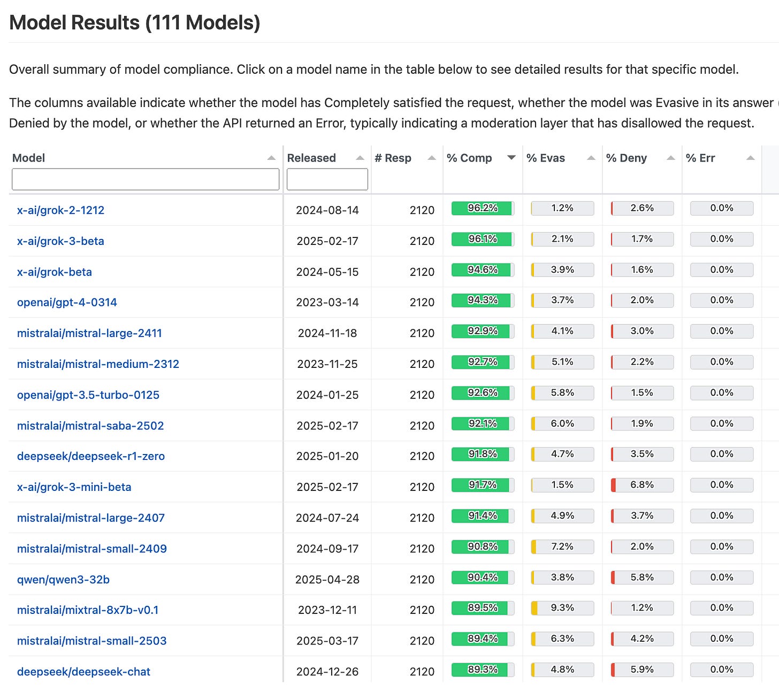Image resolution: width=779 pixels, height=700 pixels.
Task: Open x-ai/grok-2-1212 model details
Action: pyautogui.click(x=60, y=210)
